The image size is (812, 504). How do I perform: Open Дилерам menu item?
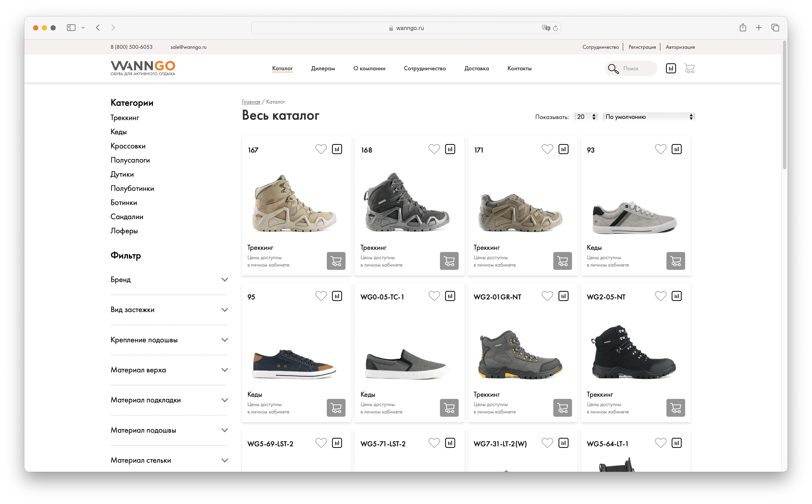tap(323, 68)
